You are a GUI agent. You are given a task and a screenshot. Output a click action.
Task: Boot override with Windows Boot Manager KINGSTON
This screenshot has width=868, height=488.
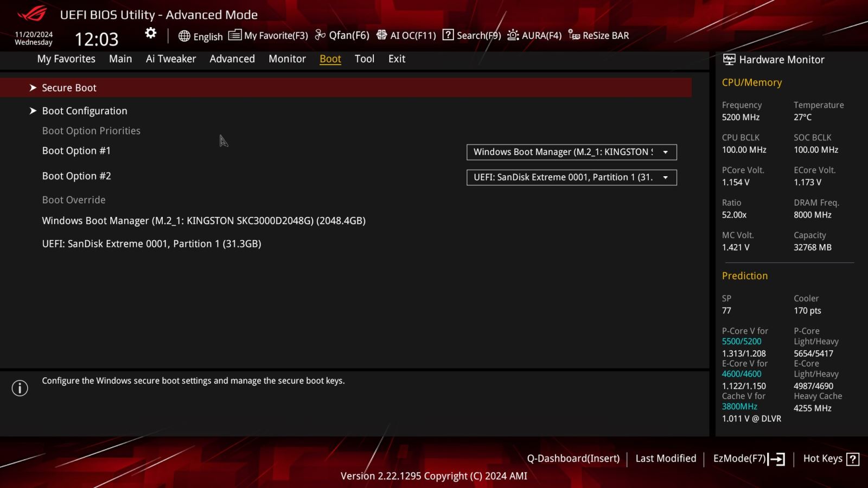point(204,221)
